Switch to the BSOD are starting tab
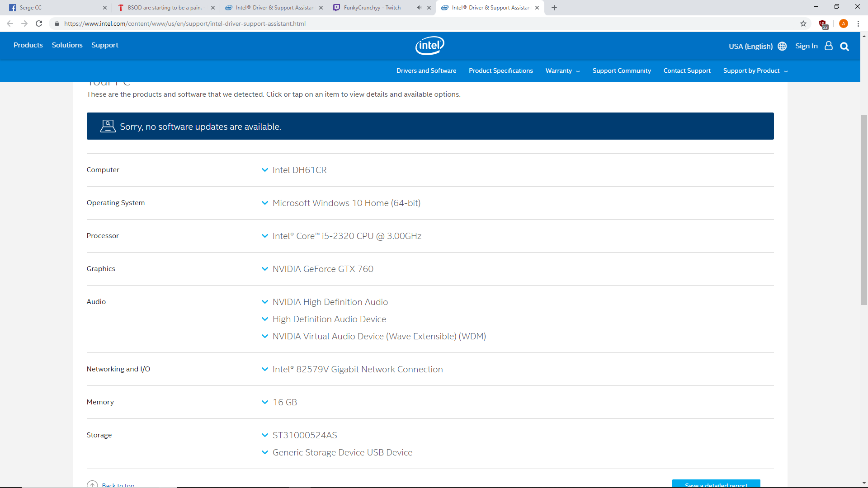Image resolution: width=868 pixels, height=488 pixels. (165, 8)
